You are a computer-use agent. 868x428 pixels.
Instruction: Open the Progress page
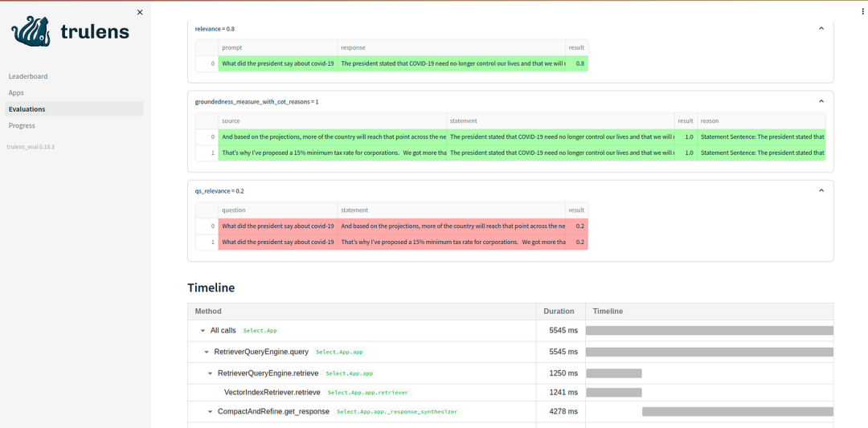tap(22, 125)
